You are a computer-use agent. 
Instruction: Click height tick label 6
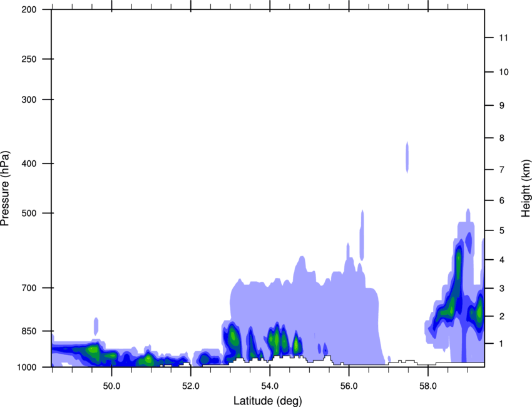[502, 200]
